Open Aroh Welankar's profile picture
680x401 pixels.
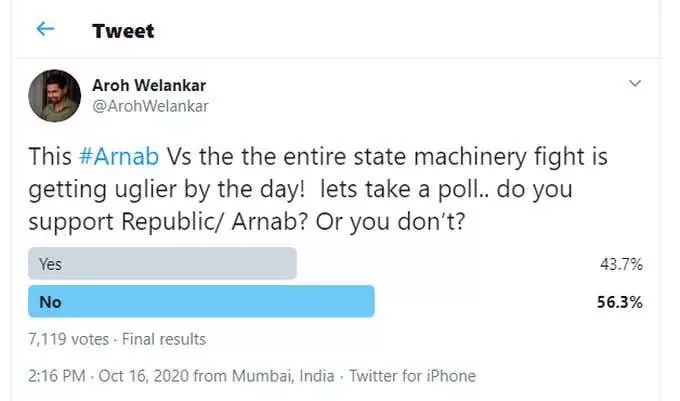[x=55, y=96]
